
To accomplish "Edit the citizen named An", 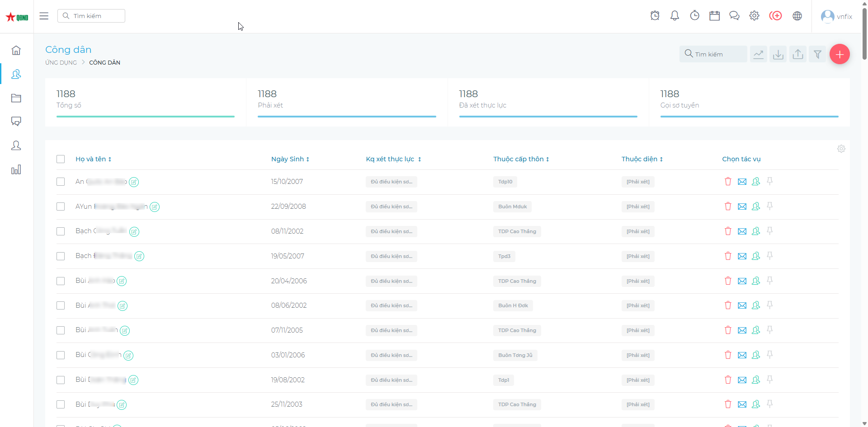I will click(x=134, y=182).
